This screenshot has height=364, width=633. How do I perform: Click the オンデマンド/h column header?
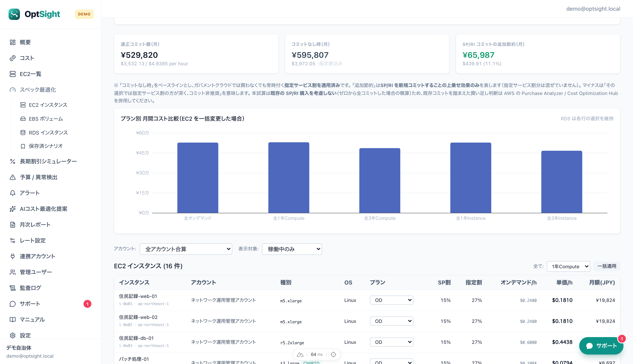click(x=518, y=282)
